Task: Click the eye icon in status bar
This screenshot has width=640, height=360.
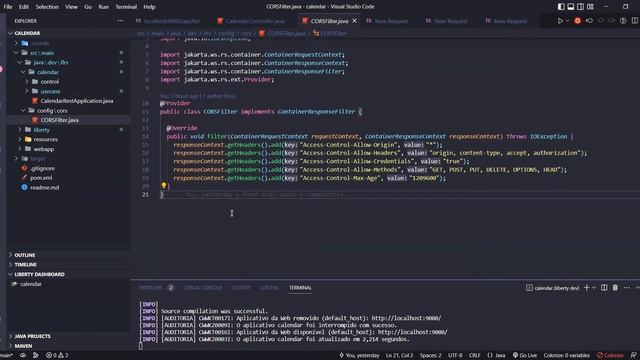Action: tap(23, 356)
